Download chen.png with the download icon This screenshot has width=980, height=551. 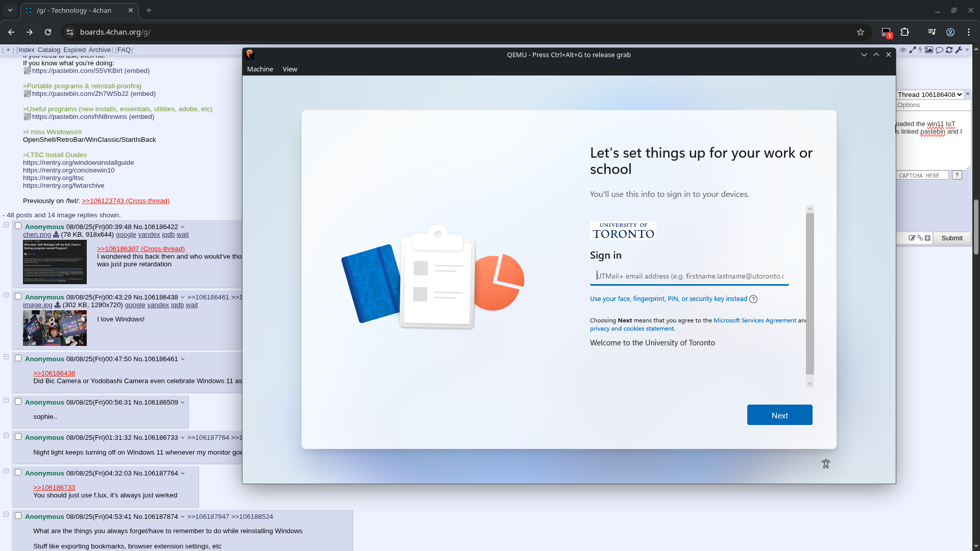(x=56, y=235)
